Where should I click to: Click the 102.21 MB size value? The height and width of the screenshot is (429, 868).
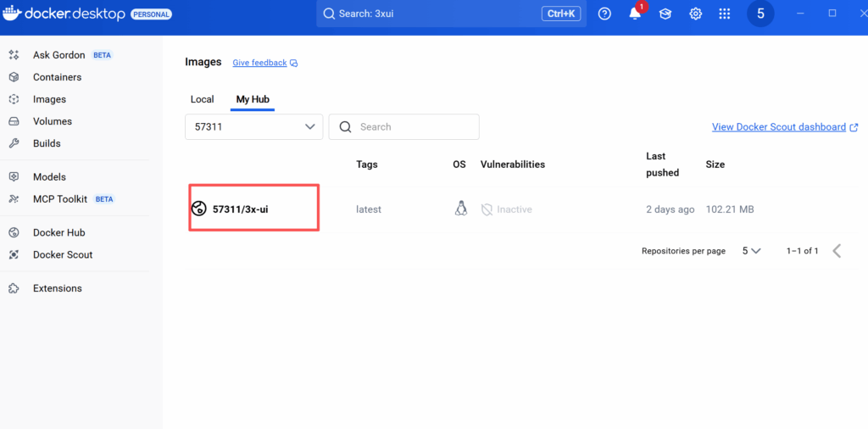point(730,209)
